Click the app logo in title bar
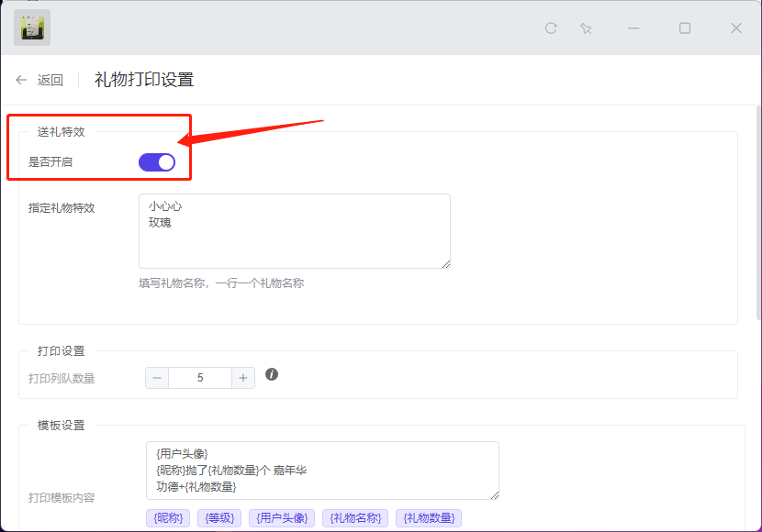 [x=32, y=28]
